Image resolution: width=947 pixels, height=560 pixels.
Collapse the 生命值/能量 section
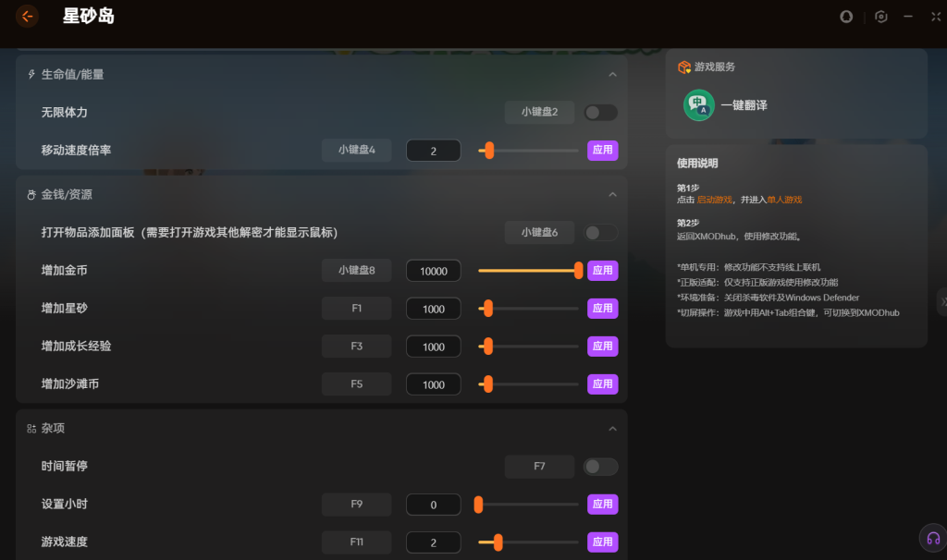pyautogui.click(x=612, y=75)
